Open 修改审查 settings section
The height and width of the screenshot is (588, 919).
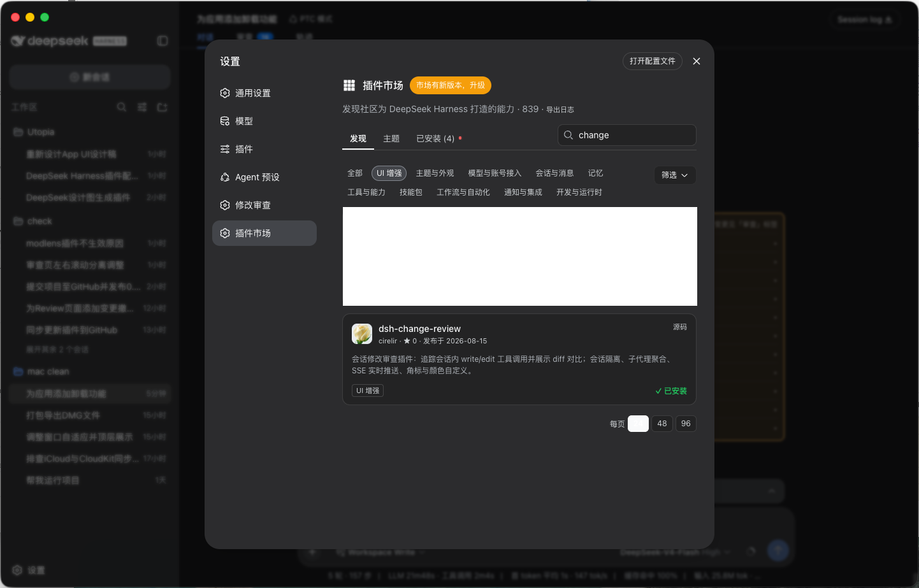coord(264,205)
